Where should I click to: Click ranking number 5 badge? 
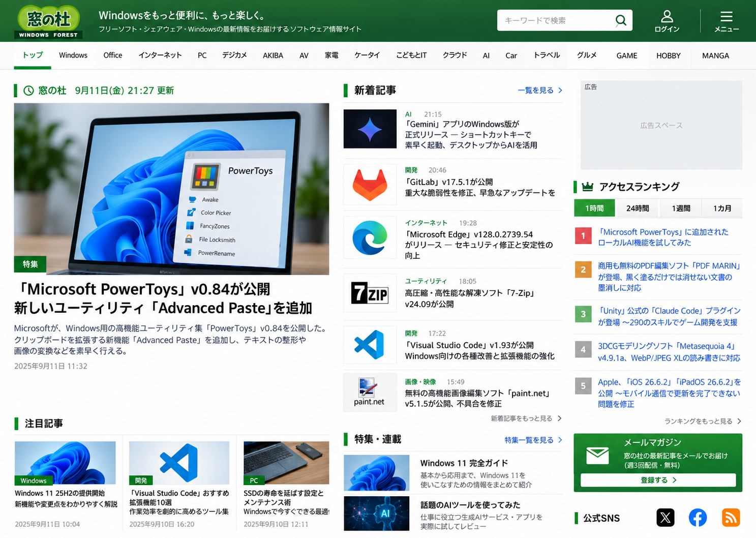[583, 385]
